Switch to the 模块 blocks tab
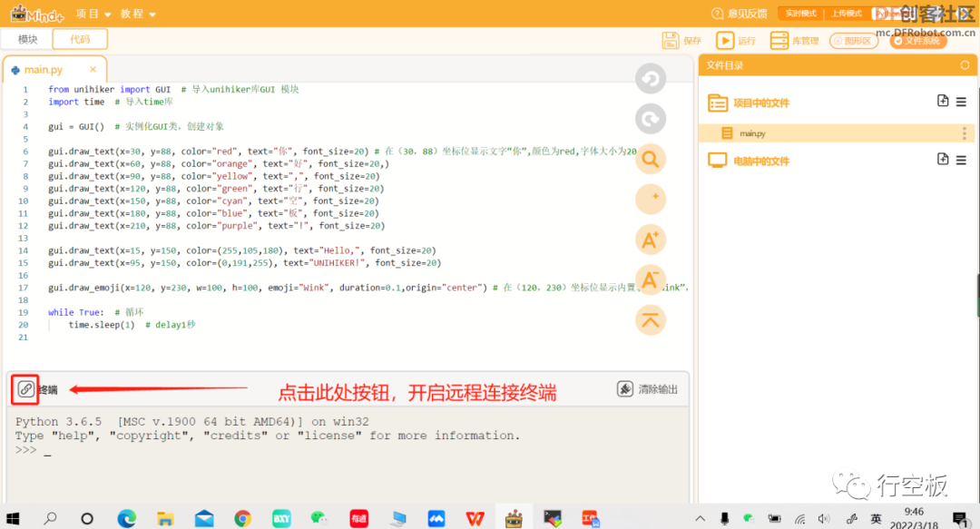This screenshot has width=980, height=529. click(x=27, y=39)
